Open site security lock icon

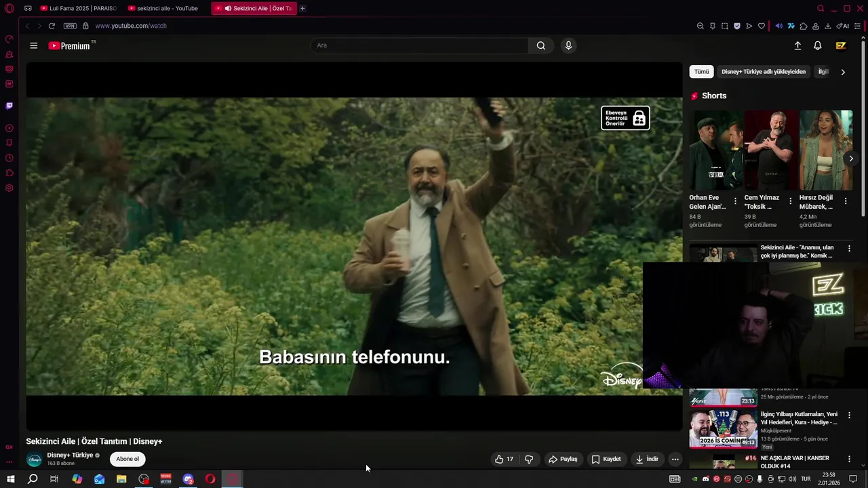coord(85,26)
